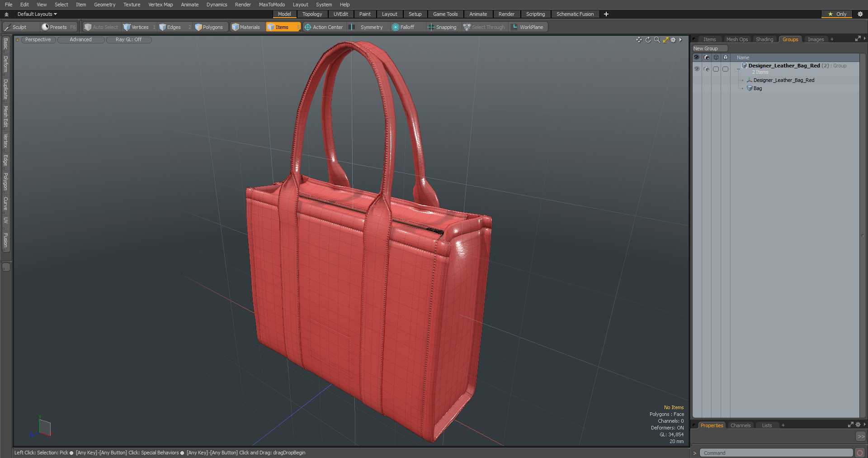
Task: Open the Schematic Fusion layout
Action: [575, 14]
